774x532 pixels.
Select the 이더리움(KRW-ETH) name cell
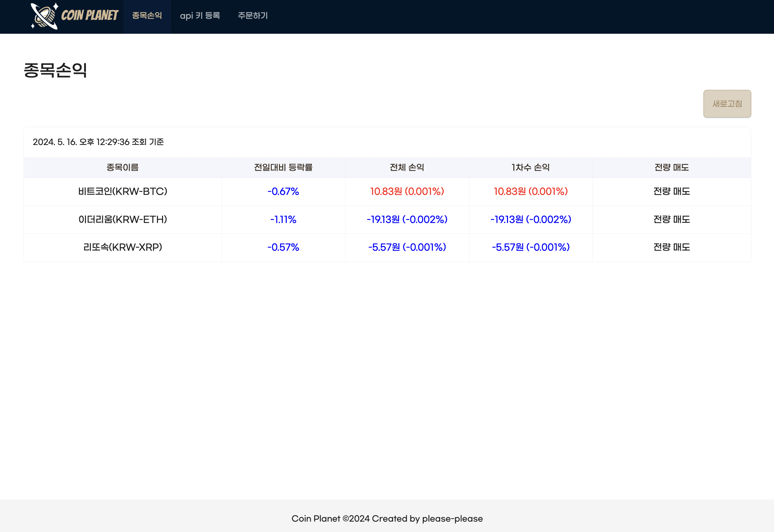(x=123, y=220)
